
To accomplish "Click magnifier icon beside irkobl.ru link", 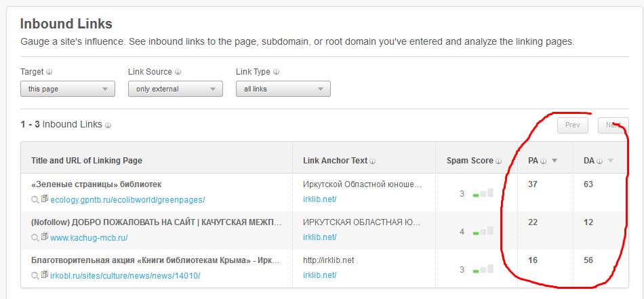I will [x=35, y=275].
